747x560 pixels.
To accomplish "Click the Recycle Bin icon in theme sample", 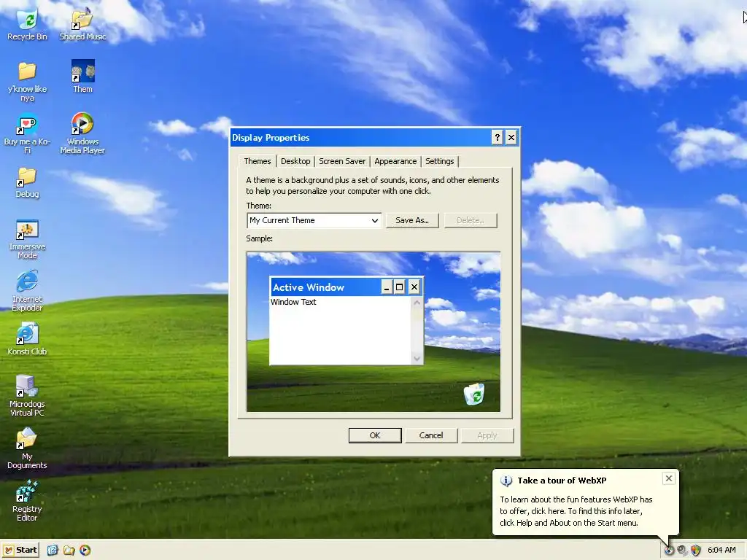I will pos(474,394).
